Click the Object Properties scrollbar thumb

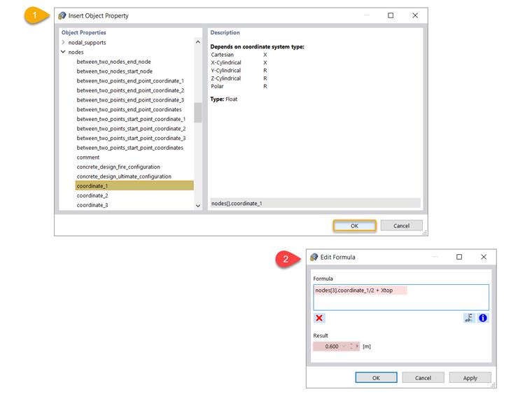point(198,112)
